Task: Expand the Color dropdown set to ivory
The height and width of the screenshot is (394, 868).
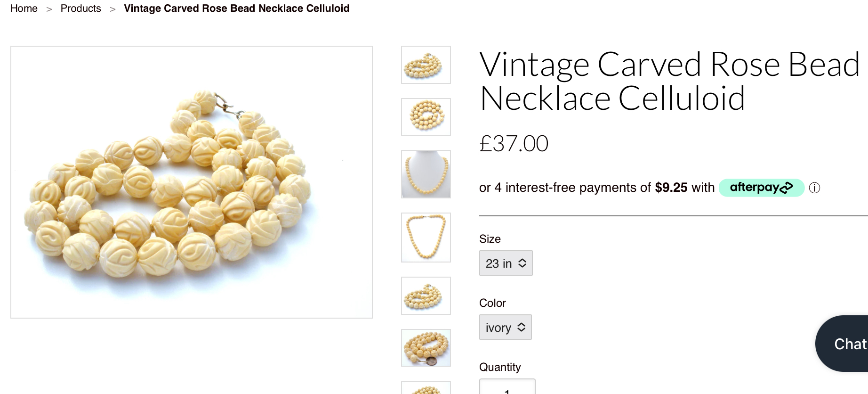Action: pos(505,327)
